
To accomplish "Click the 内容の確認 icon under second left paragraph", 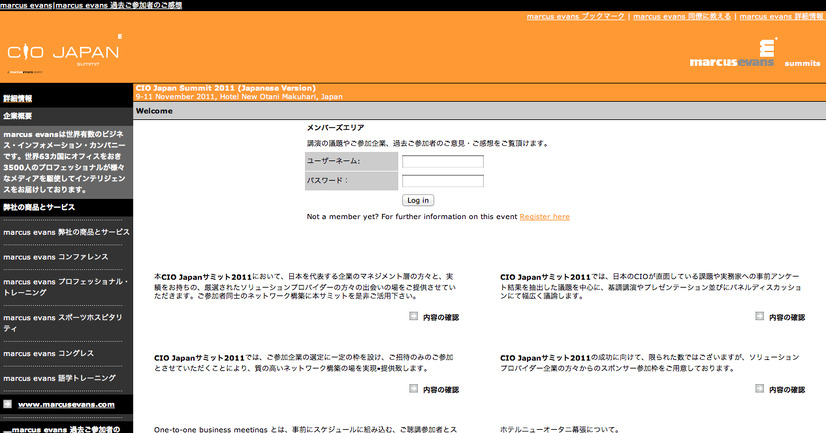I will coord(414,389).
